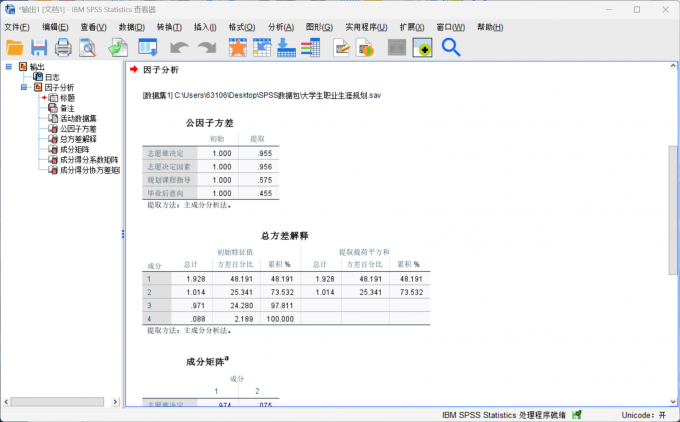The image size is (680, 422).
Task: Click the document-with-play-arrow toolbar icon
Action: pos(365,48)
